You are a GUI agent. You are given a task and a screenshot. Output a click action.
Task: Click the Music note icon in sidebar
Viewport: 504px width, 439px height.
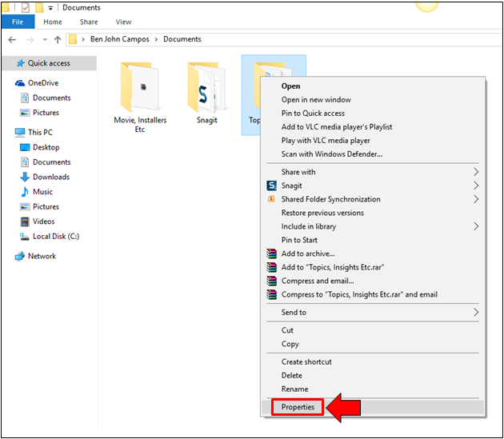(24, 192)
